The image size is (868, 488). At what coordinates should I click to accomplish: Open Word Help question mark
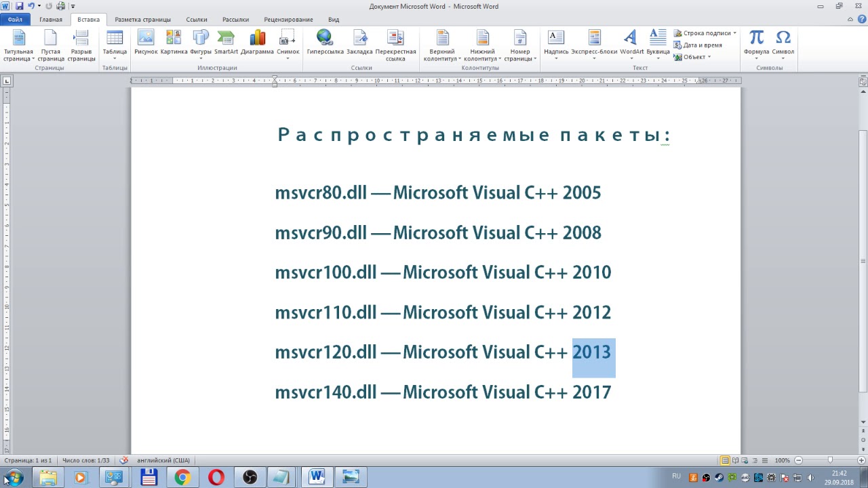(861, 20)
